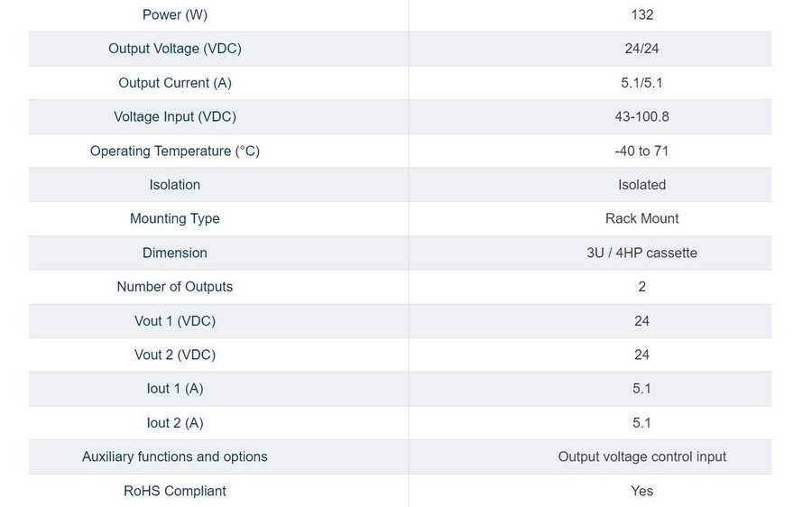Click the Voltage Input (VDC) label
Screen dimensions: 812x507
click(175, 116)
